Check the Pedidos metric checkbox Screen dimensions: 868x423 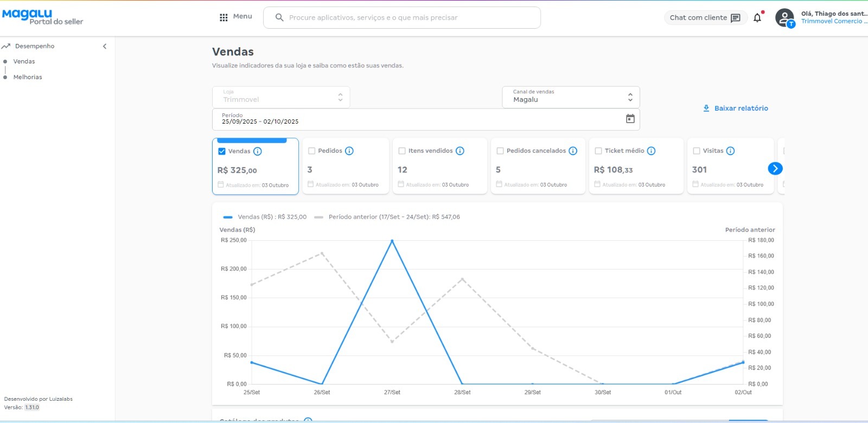pyautogui.click(x=312, y=151)
